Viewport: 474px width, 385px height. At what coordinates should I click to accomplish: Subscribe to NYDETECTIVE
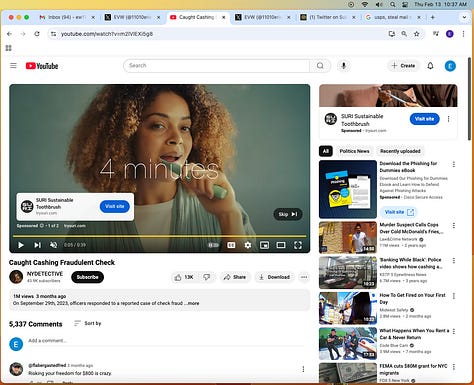(87, 277)
